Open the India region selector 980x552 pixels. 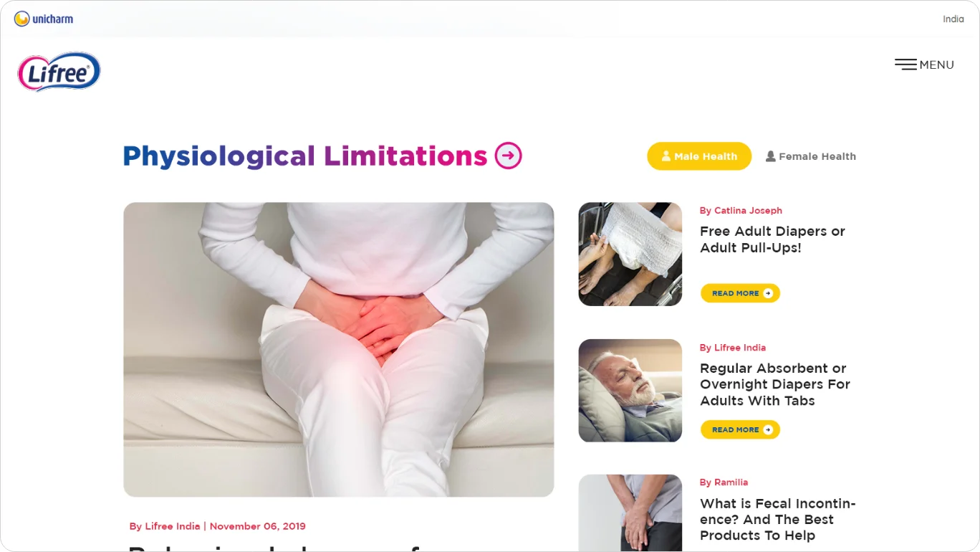coord(953,19)
